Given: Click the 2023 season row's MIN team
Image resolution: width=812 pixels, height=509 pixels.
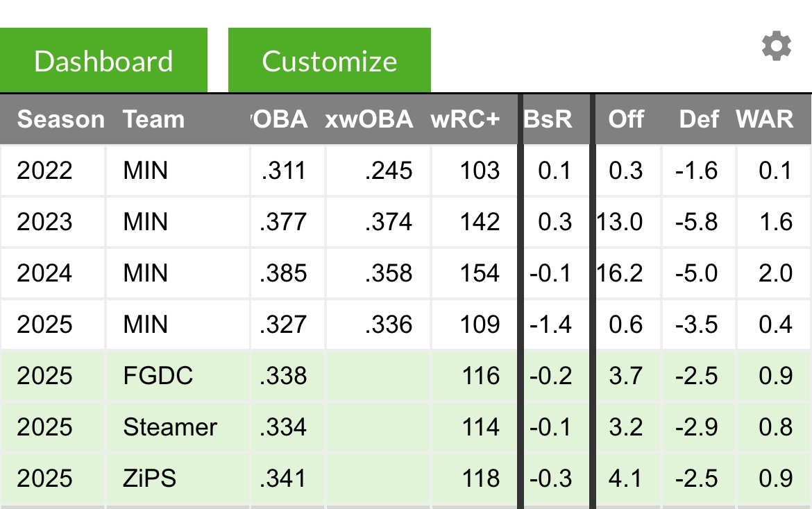Looking at the screenshot, I should (145, 222).
